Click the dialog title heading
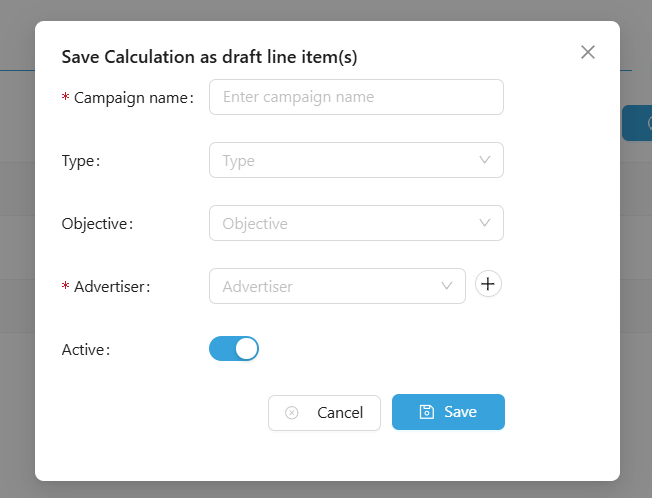Screen dimensions: 652x498 (209, 57)
